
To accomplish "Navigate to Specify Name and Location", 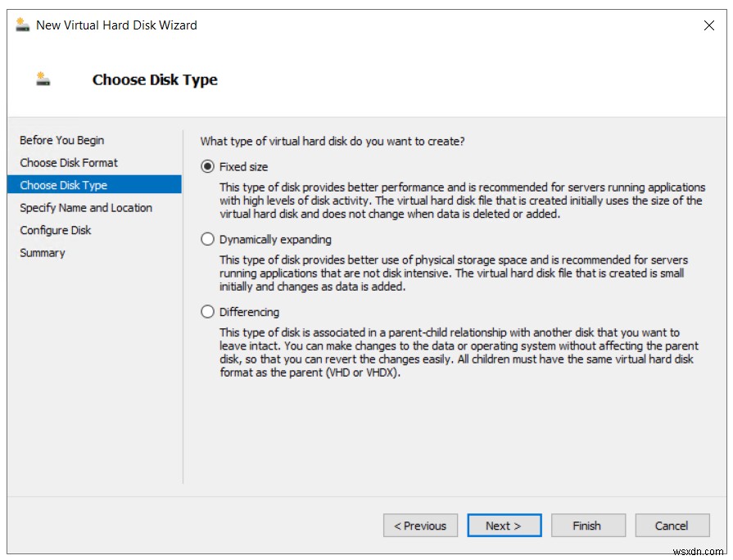I will (x=85, y=208).
